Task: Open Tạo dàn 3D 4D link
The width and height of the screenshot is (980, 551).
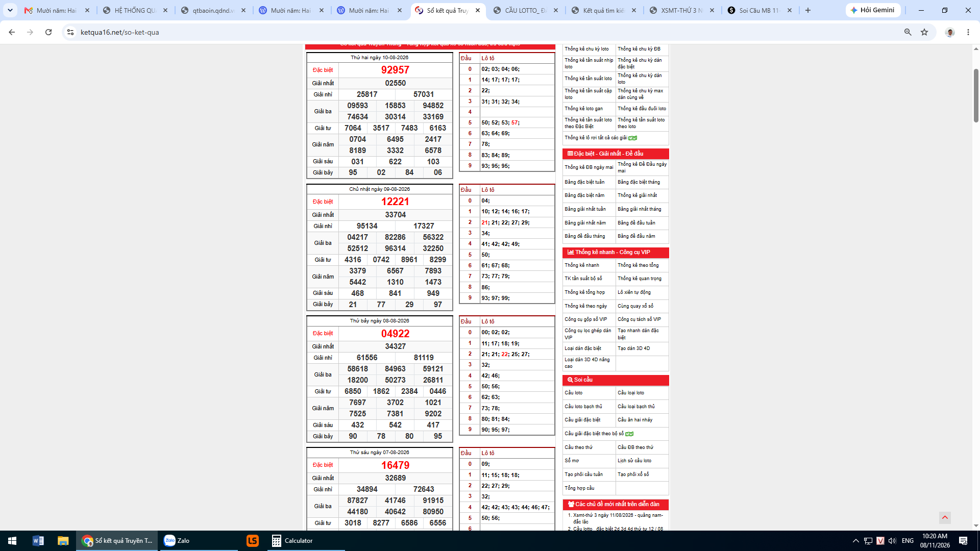Action: point(633,348)
